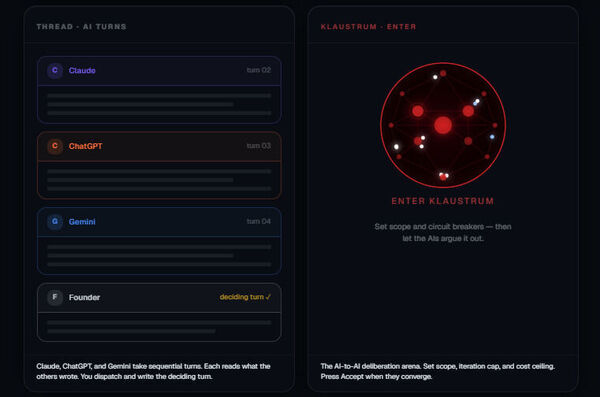Screen dimensions: 600x397
Task: Open the ChatGPT turn name label
Action: tap(85, 146)
